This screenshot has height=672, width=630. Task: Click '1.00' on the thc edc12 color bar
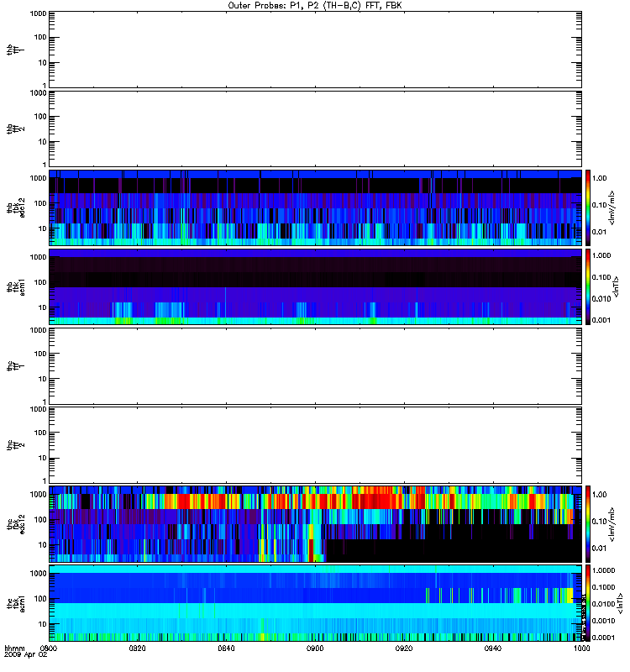click(599, 495)
